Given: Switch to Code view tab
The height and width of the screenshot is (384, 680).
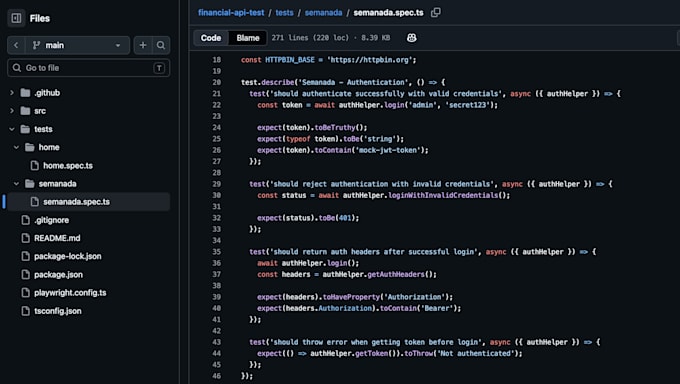Looking at the screenshot, I should coord(211,38).
